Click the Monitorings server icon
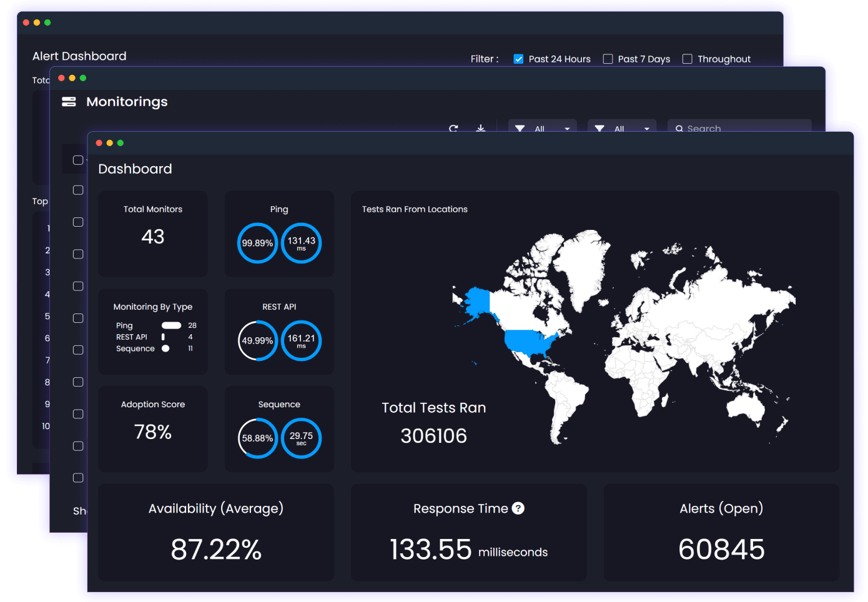The height and width of the screenshot is (602, 868). 69,102
